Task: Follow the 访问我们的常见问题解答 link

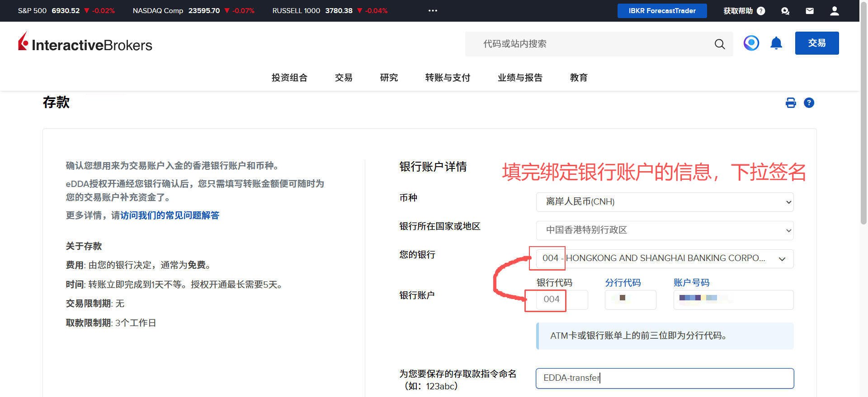Action: click(170, 215)
